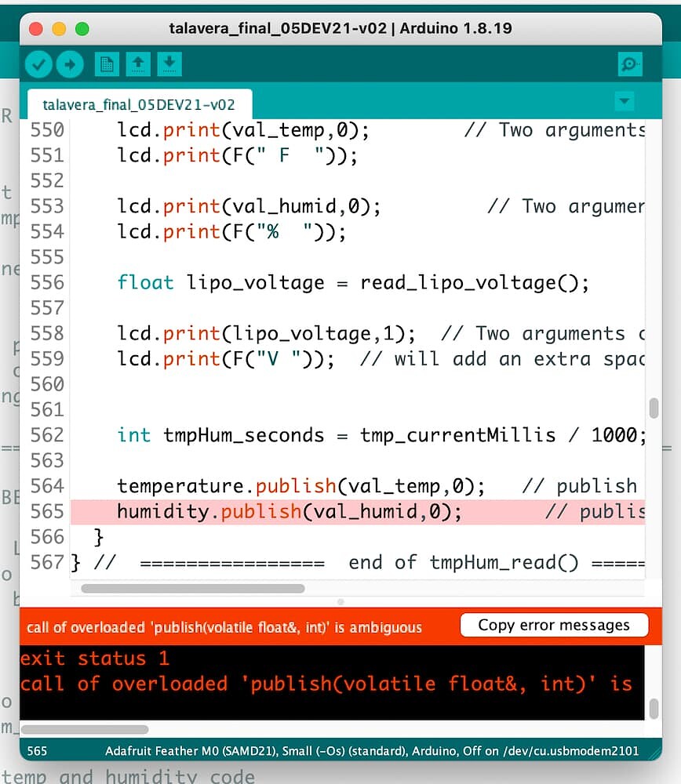Click line number 550 in the margin
The width and height of the screenshot is (681, 784).
coord(47,130)
